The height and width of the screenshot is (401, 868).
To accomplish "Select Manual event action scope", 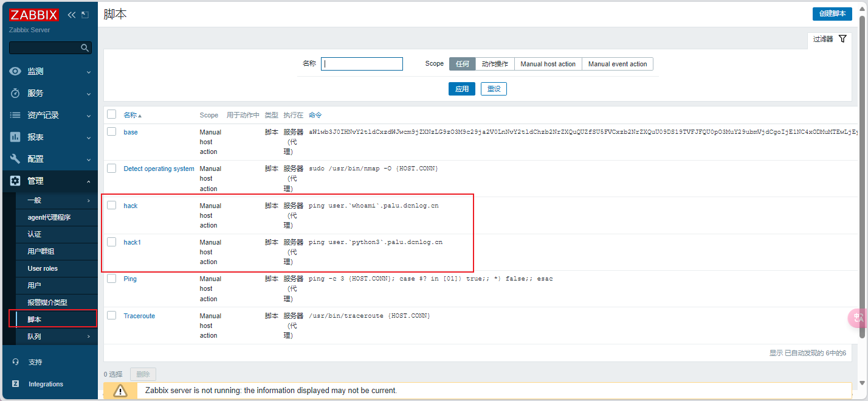I will tap(618, 64).
